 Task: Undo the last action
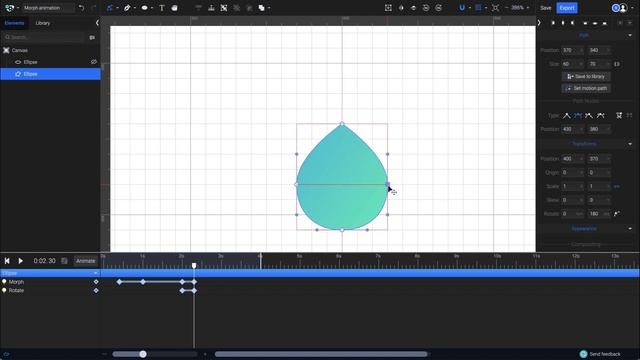click(x=81, y=8)
